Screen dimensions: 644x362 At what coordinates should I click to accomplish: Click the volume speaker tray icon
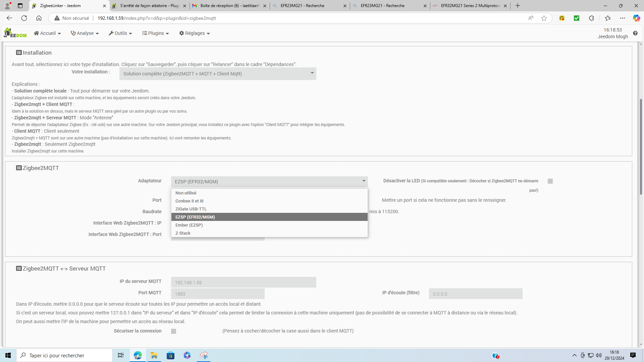[599, 355]
